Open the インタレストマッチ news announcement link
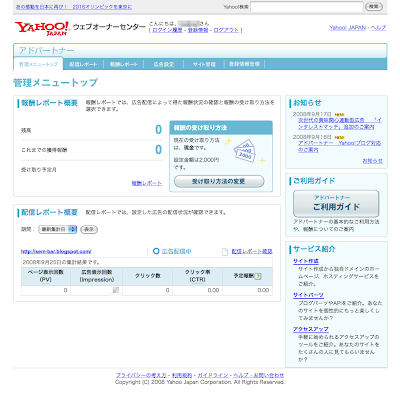 click(x=340, y=123)
